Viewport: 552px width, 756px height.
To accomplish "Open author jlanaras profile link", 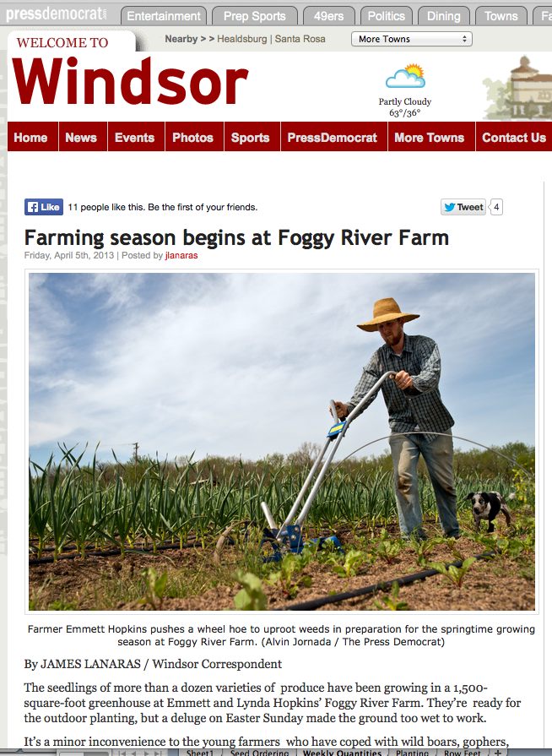I will pyautogui.click(x=181, y=255).
